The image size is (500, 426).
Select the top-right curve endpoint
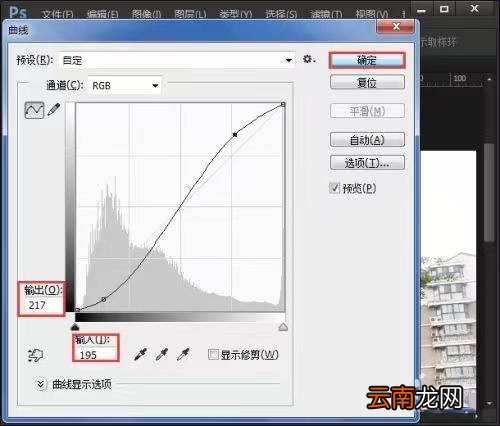click(283, 105)
